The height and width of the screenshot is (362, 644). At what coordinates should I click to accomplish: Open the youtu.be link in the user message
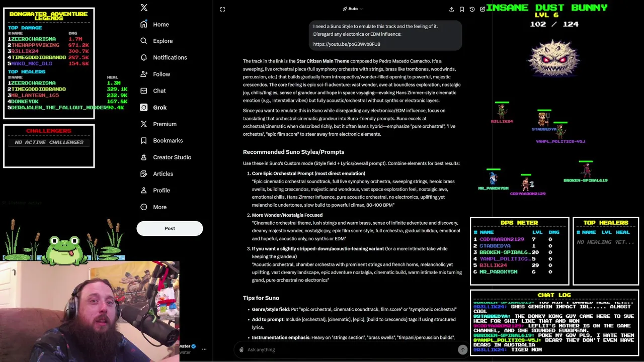point(347,44)
